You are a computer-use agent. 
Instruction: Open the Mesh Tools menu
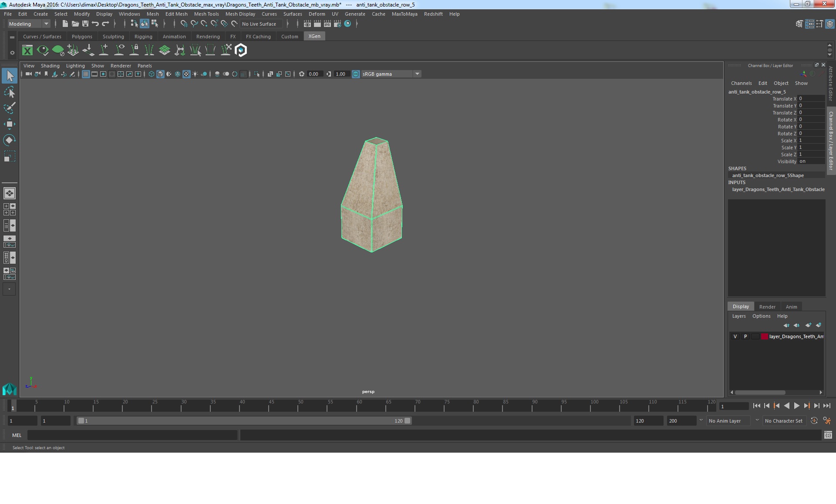click(x=206, y=14)
